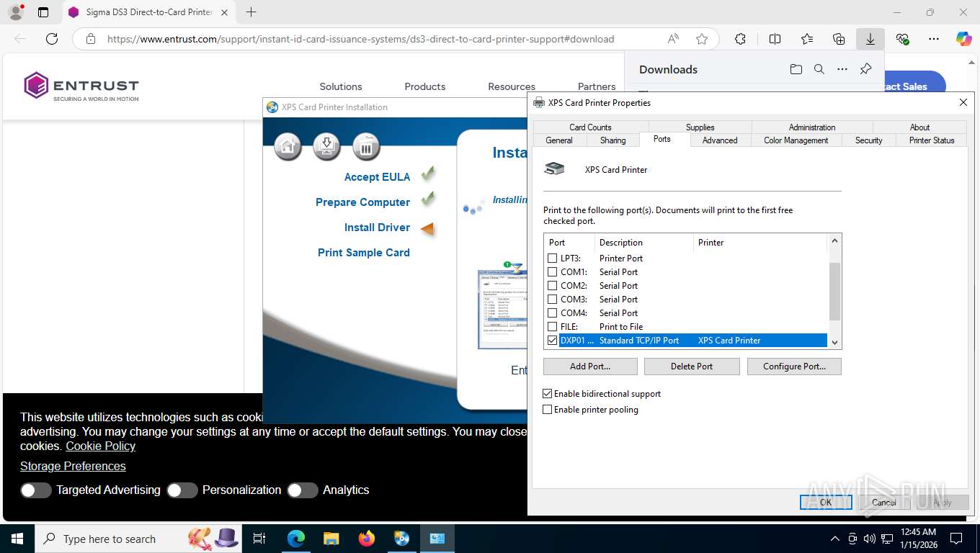Open downloads folder icon in Downloads panel
This screenshot has height=553, width=980.
pyautogui.click(x=796, y=69)
